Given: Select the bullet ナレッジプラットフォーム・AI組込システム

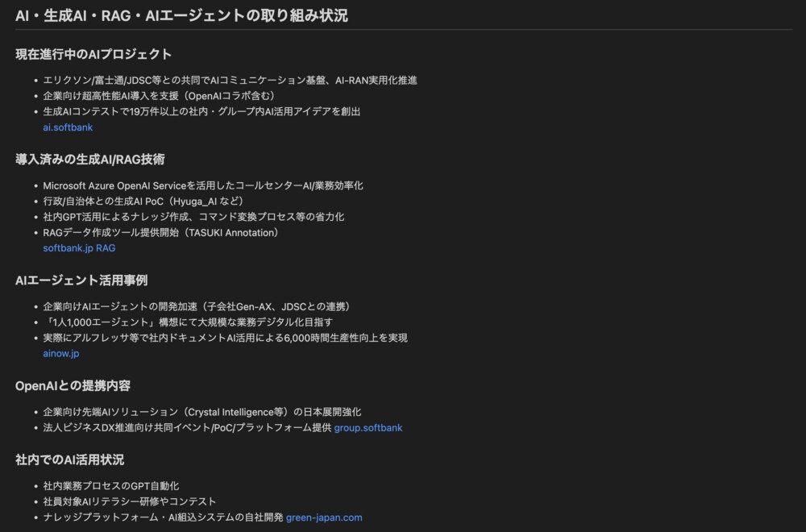Looking at the screenshot, I should 163,517.
